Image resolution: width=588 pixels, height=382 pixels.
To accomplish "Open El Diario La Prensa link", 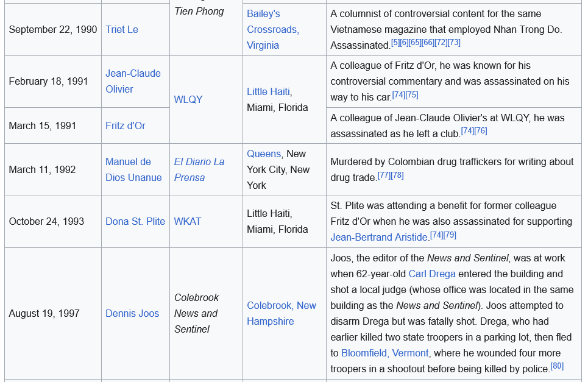I will pos(199,169).
